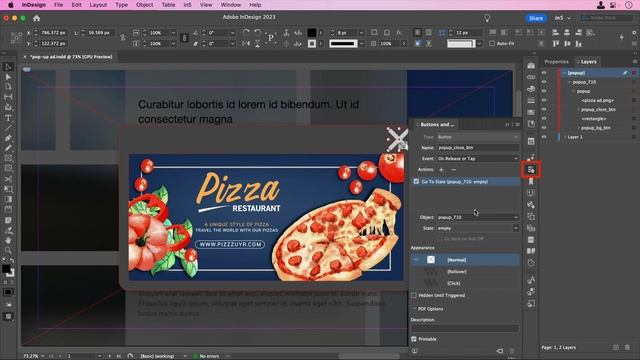Open the Layout menu
The width and height of the screenshot is (640, 360).
[98, 5]
